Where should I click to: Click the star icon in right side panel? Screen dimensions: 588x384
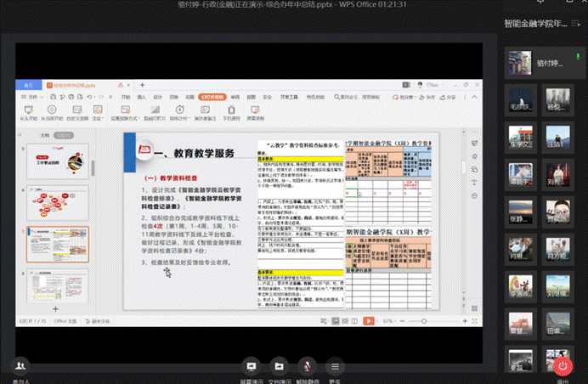[x=474, y=156]
